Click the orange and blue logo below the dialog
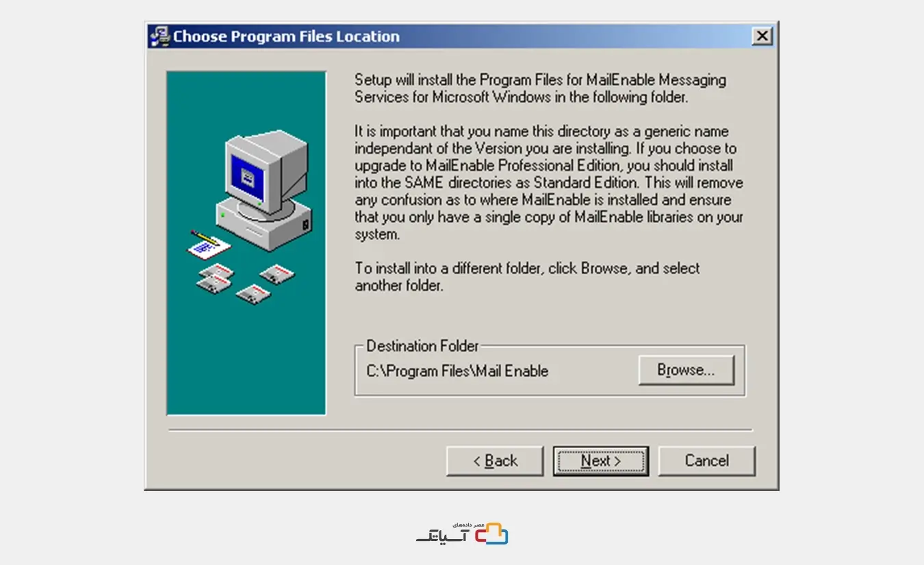Viewport: 924px width, 565px height. [x=491, y=533]
